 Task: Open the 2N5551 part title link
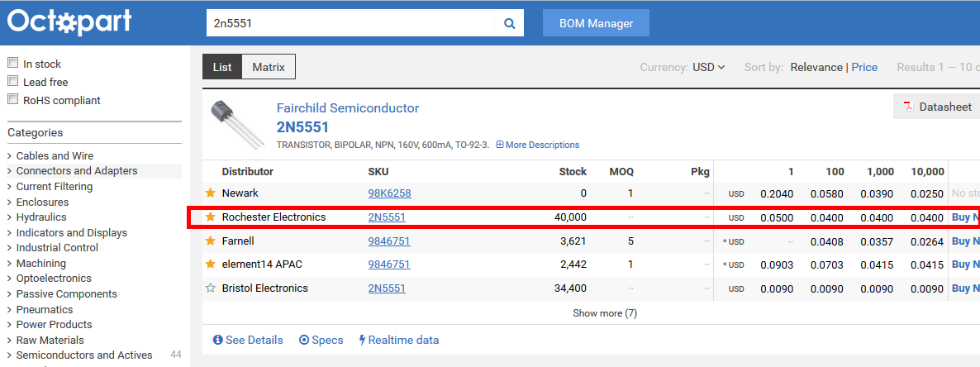pos(302,127)
